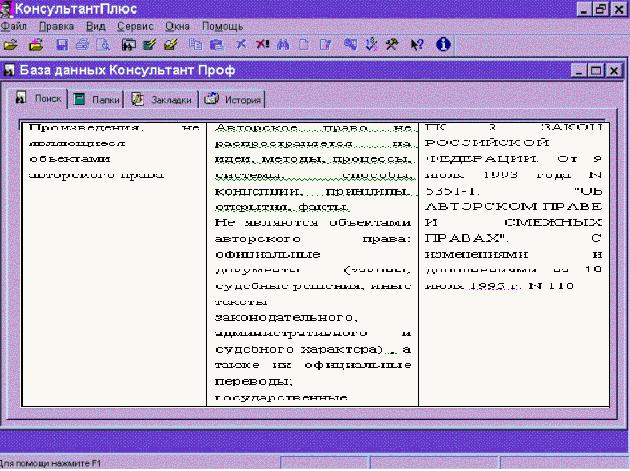Open the Окна menu
The height and width of the screenshot is (471, 630).
(x=179, y=26)
